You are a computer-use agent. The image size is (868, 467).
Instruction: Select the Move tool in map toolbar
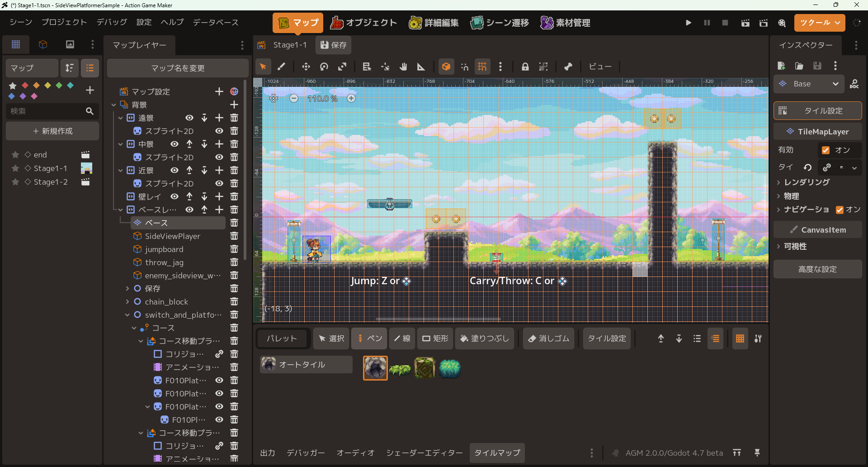pos(306,67)
